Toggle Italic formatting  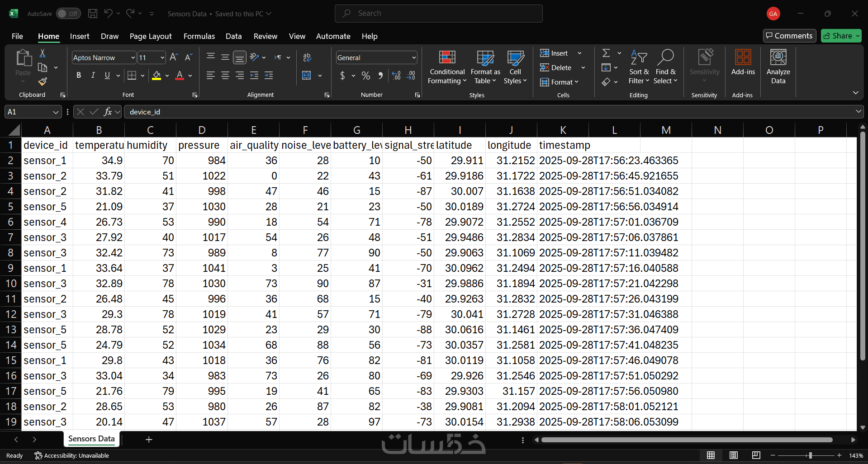[x=93, y=76]
